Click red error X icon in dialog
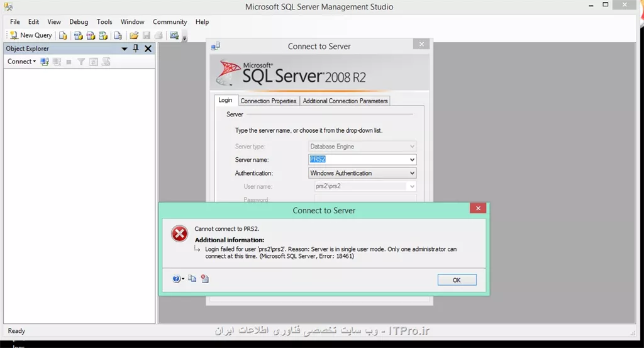This screenshot has height=348, width=644. click(x=179, y=233)
